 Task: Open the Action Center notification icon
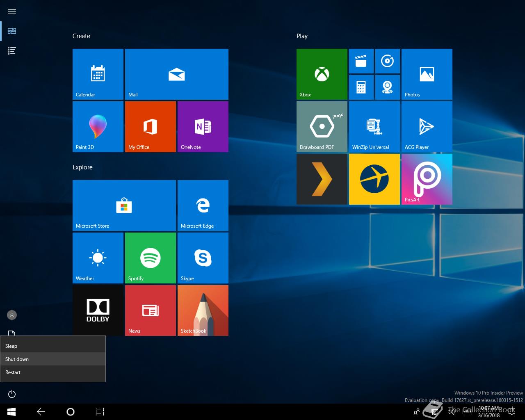(512, 412)
